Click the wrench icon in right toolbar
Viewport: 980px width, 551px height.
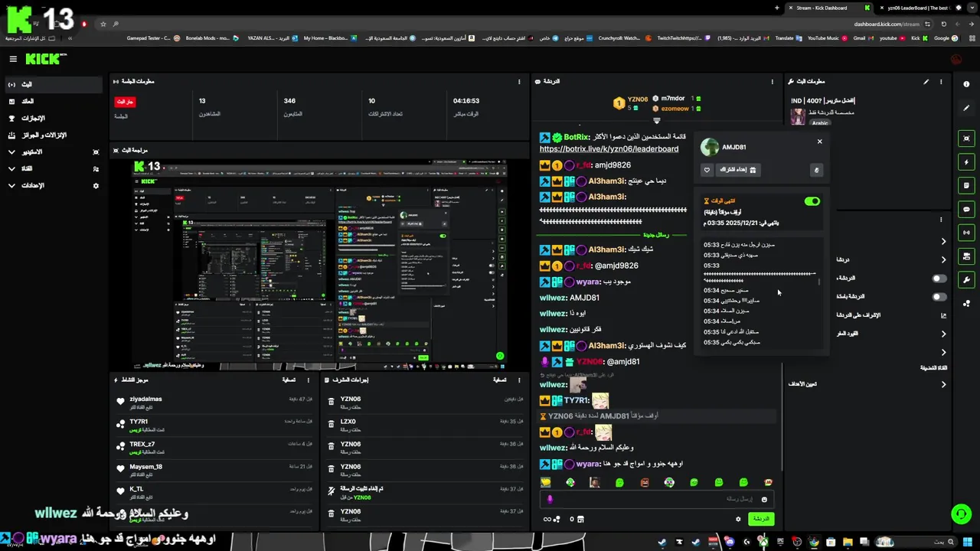click(966, 279)
